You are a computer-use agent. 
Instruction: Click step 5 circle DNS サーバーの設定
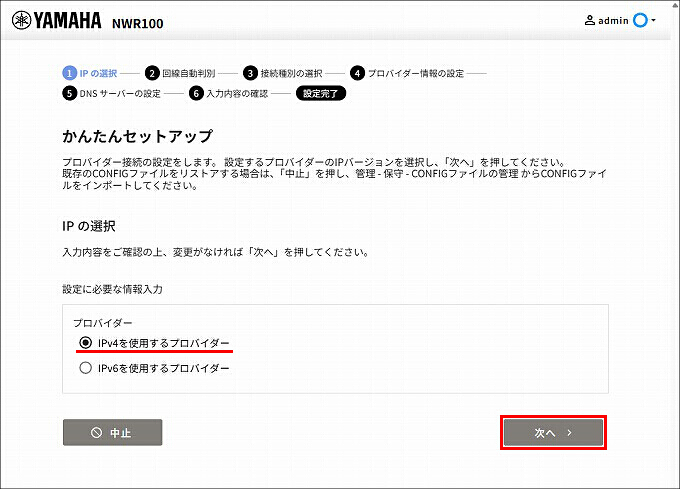tap(69, 93)
